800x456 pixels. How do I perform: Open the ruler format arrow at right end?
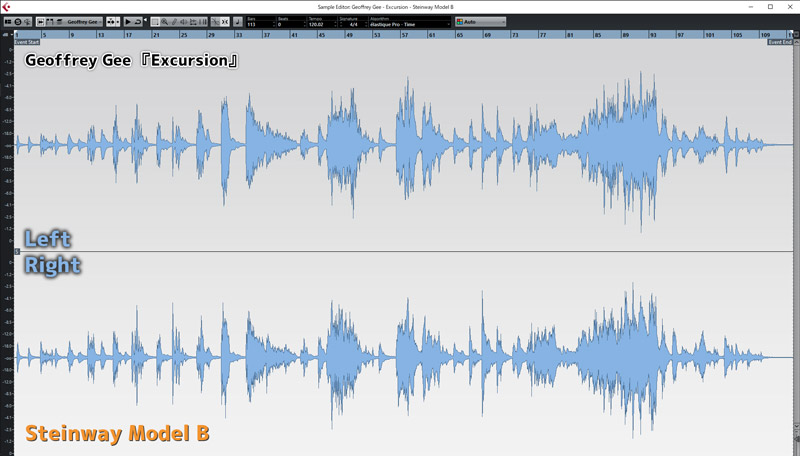pos(795,34)
